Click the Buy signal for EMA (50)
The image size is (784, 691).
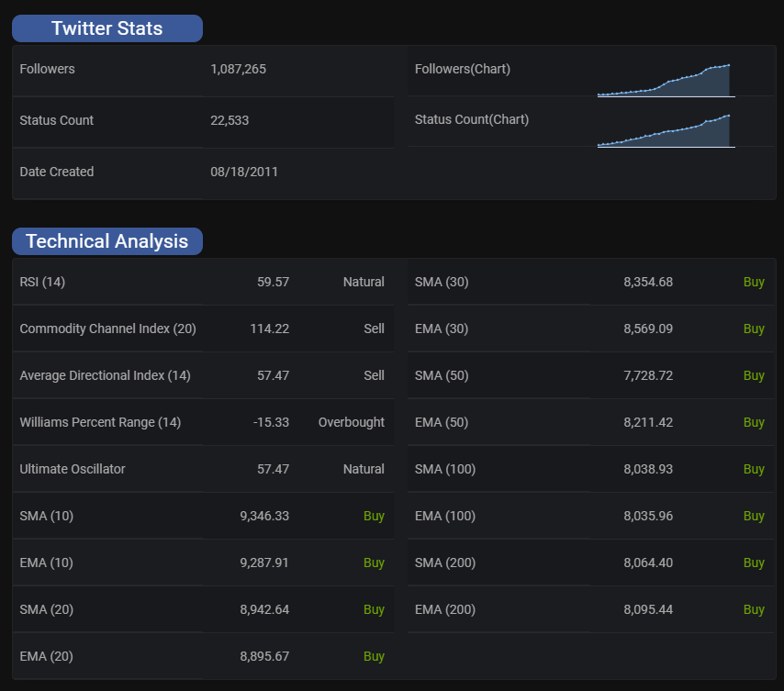pyautogui.click(x=754, y=423)
